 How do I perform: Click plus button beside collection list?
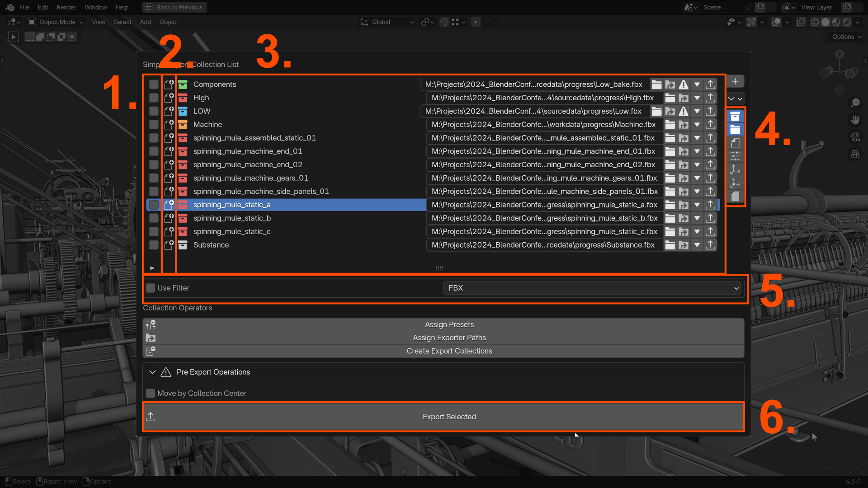736,81
